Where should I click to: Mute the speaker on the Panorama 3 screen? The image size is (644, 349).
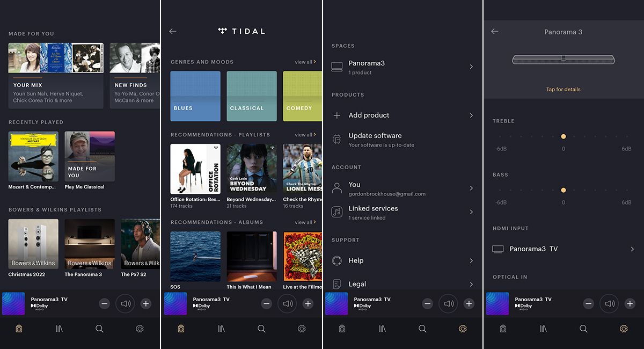pos(610,304)
